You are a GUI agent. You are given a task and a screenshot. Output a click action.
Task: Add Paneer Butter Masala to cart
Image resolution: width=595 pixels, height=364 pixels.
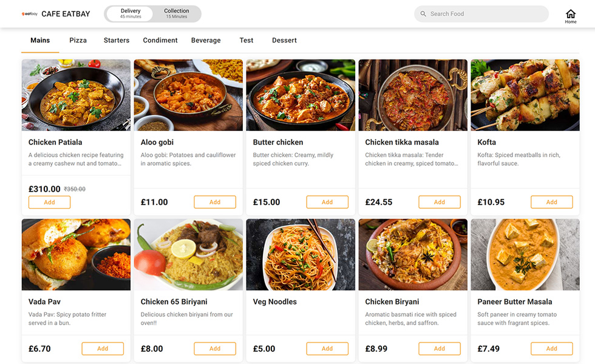point(551,349)
